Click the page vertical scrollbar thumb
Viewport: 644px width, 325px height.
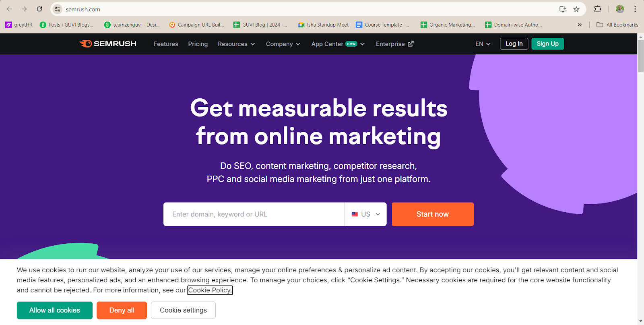[x=641, y=56]
